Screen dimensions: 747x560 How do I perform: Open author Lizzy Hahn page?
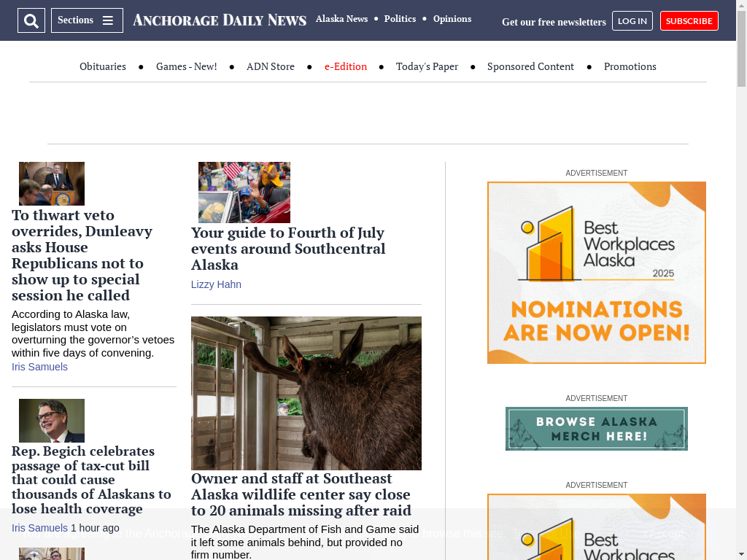pos(216,285)
